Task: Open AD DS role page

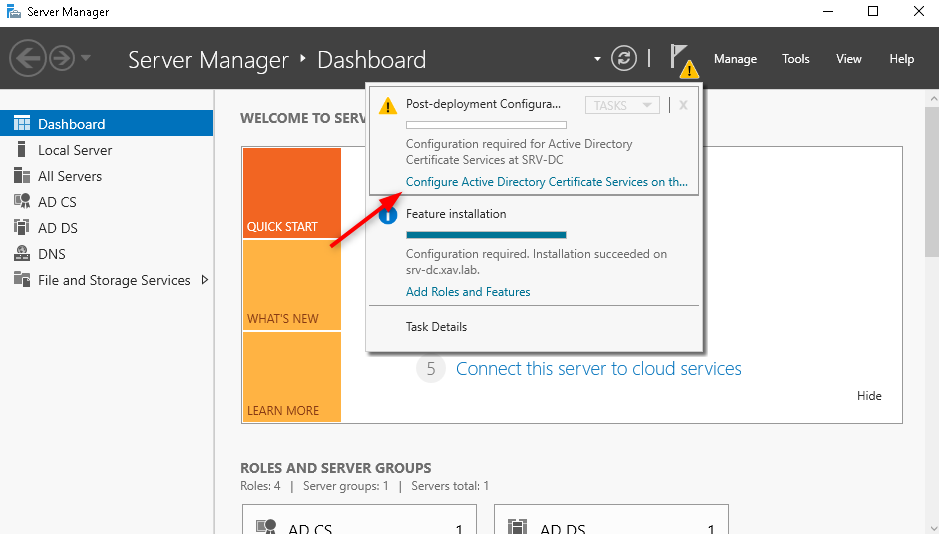Action: click(57, 228)
